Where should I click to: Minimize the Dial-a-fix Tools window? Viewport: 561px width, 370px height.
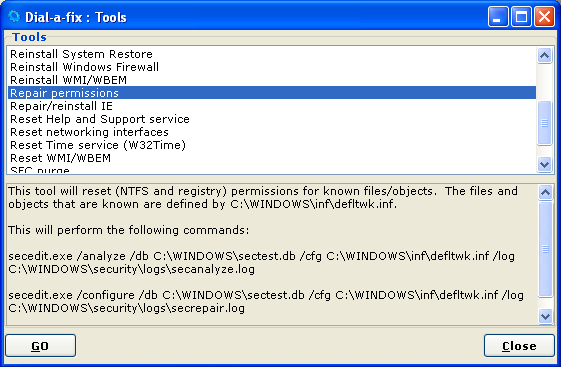(x=498, y=17)
